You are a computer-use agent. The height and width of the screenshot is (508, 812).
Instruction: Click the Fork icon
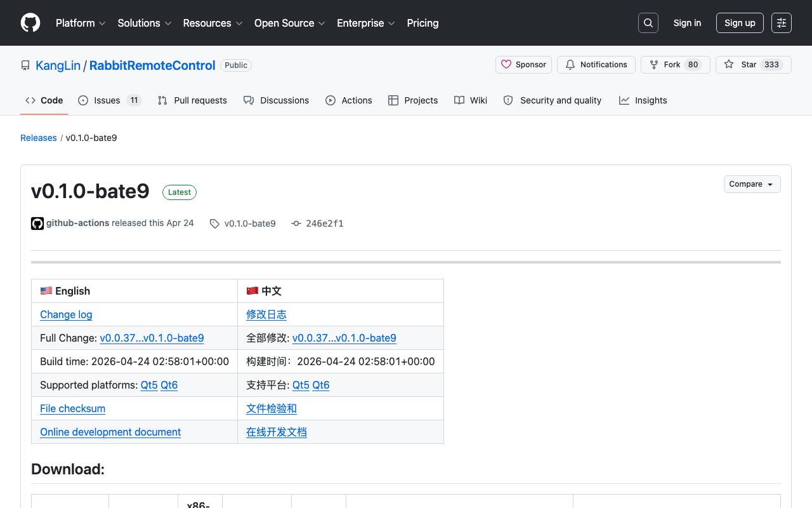[654, 65]
